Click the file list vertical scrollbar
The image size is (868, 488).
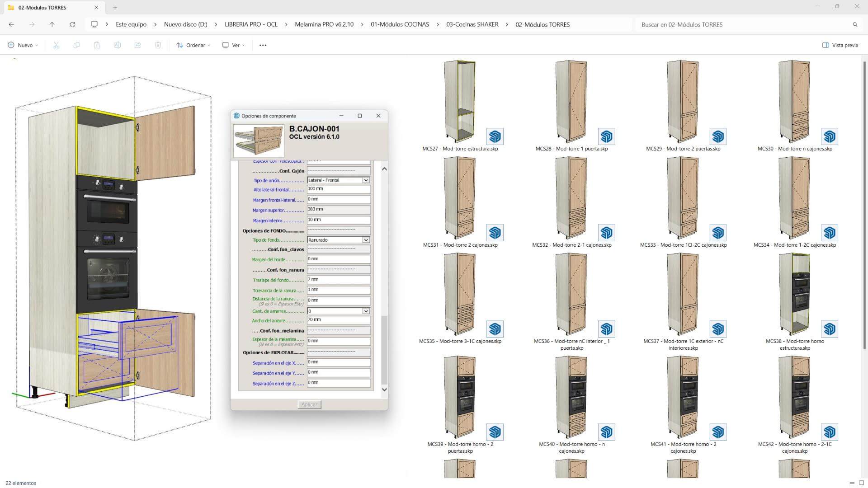[x=864, y=206]
